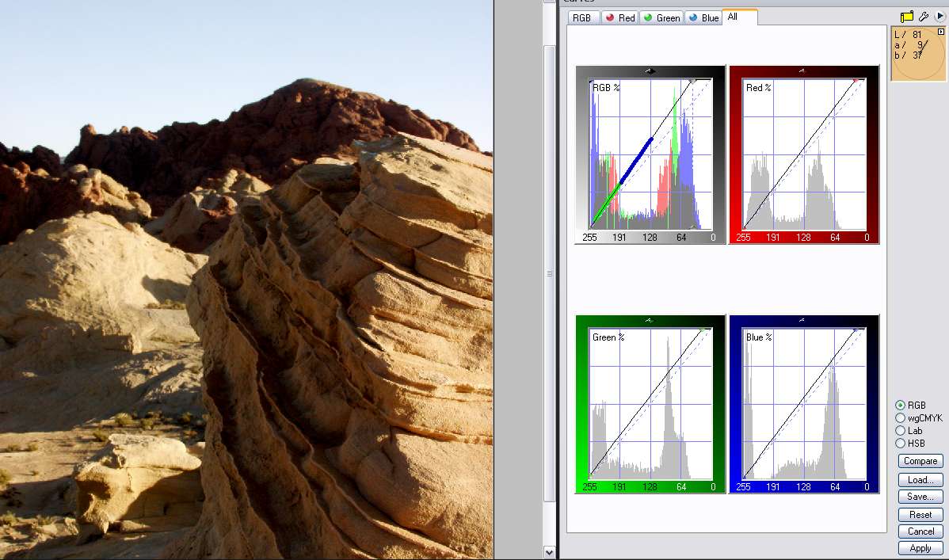Click the 'Green %' label in curve
The image size is (949, 560).
pyautogui.click(x=608, y=337)
